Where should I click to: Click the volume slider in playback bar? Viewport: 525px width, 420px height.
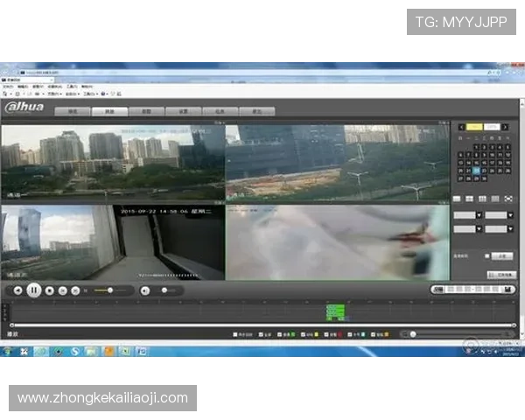click(x=167, y=290)
